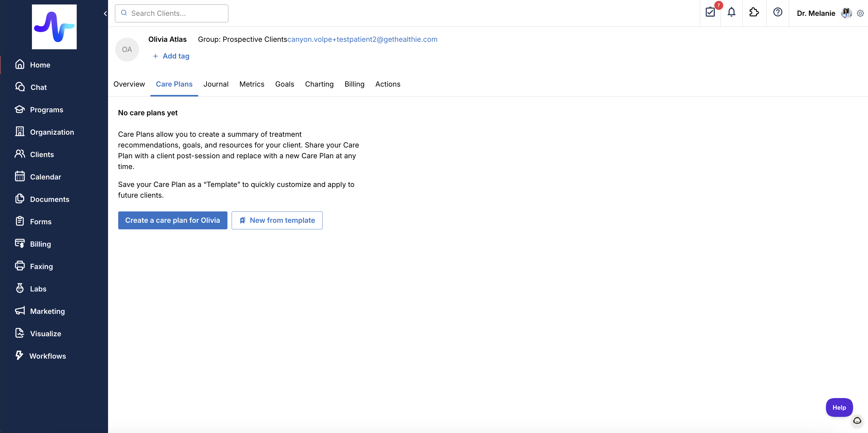Switch to the Charting tab
This screenshot has height=433, width=868.
[319, 84]
